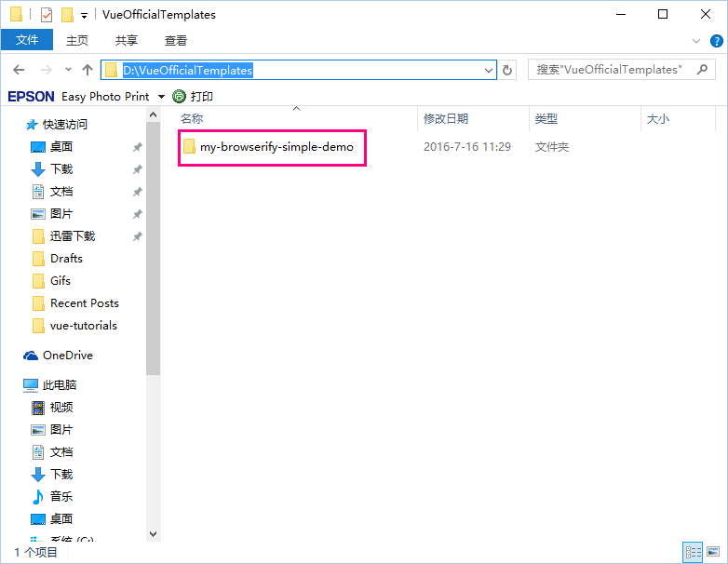The image size is (728, 564).
Task: Switch to details view in status bar
Action: click(693, 552)
